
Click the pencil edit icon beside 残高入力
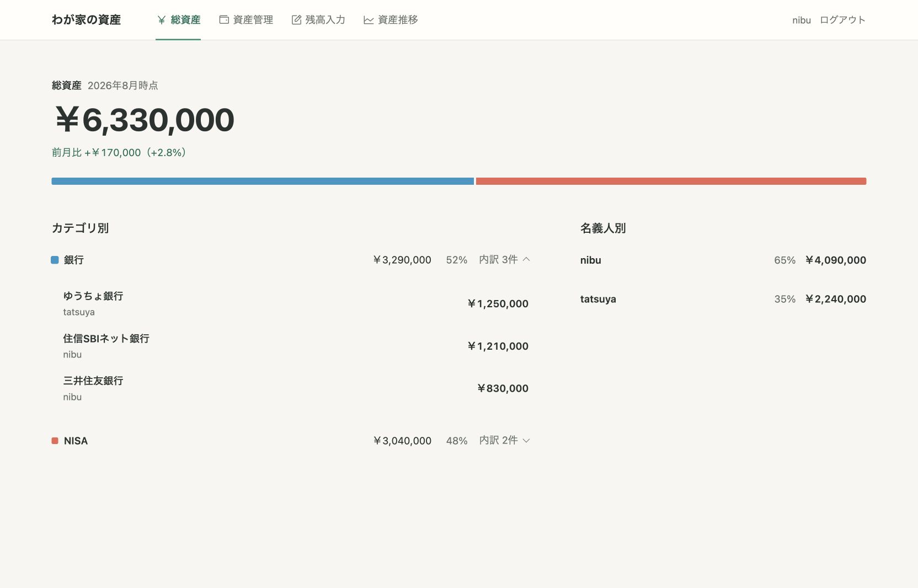[x=296, y=20]
